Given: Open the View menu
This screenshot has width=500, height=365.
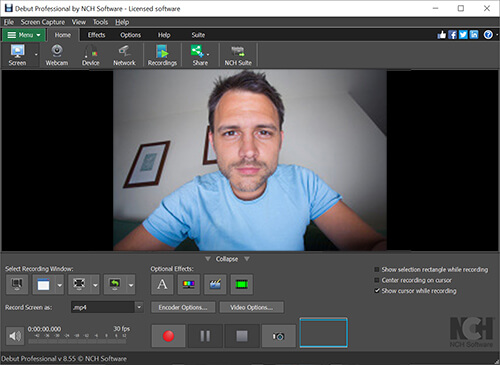Looking at the screenshot, I should [x=79, y=22].
